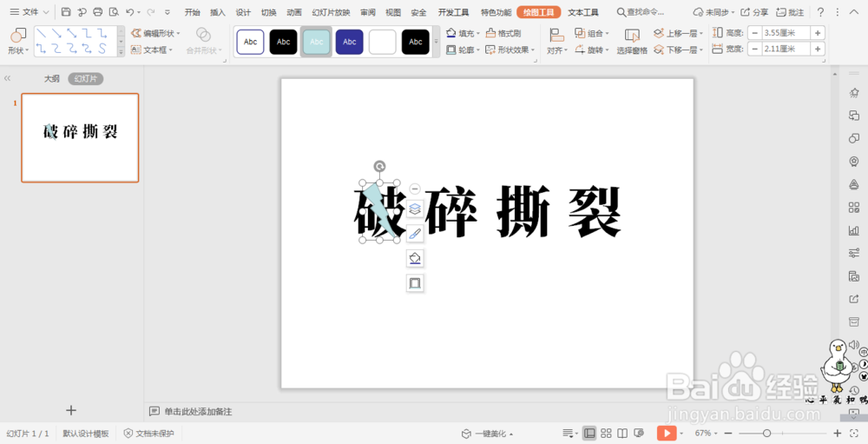Click the 宽度 width value field

pos(786,49)
